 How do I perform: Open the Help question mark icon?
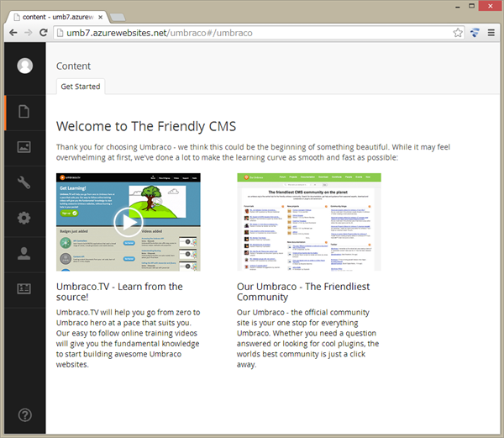point(25,414)
